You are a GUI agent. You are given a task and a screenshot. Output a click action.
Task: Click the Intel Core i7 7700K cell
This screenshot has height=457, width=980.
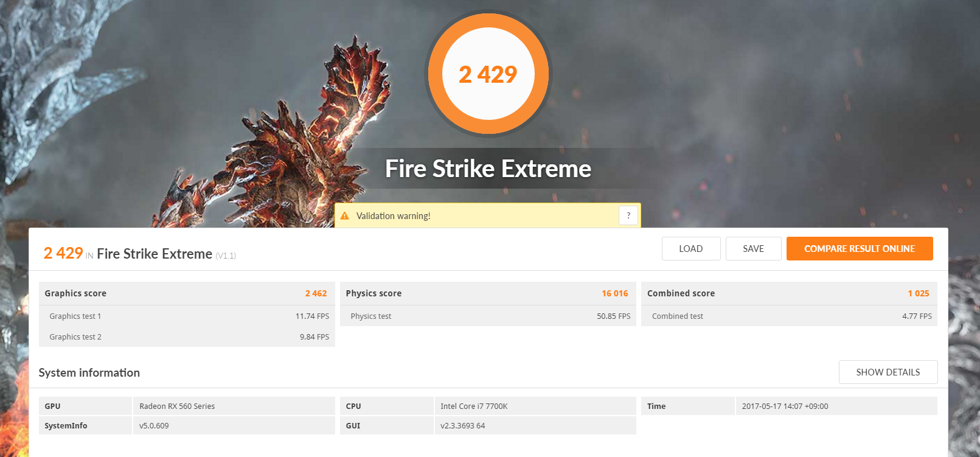click(535, 406)
